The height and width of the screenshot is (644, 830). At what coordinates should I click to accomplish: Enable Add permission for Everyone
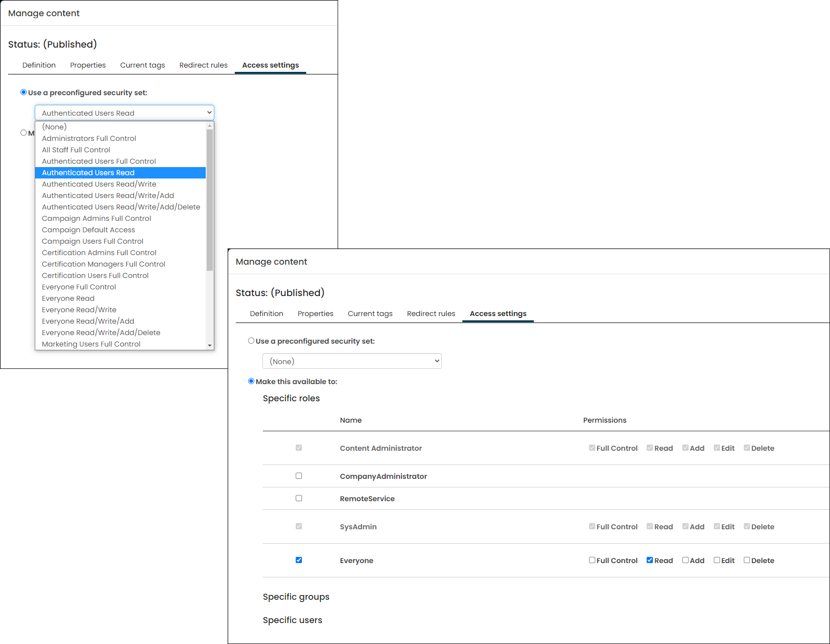coord(685,560)
